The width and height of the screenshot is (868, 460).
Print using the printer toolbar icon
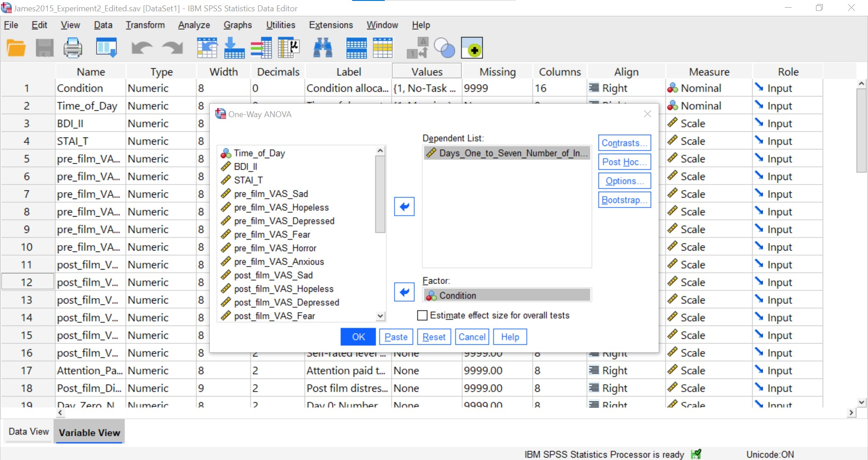pyautogui.click(x=73, y=48)
